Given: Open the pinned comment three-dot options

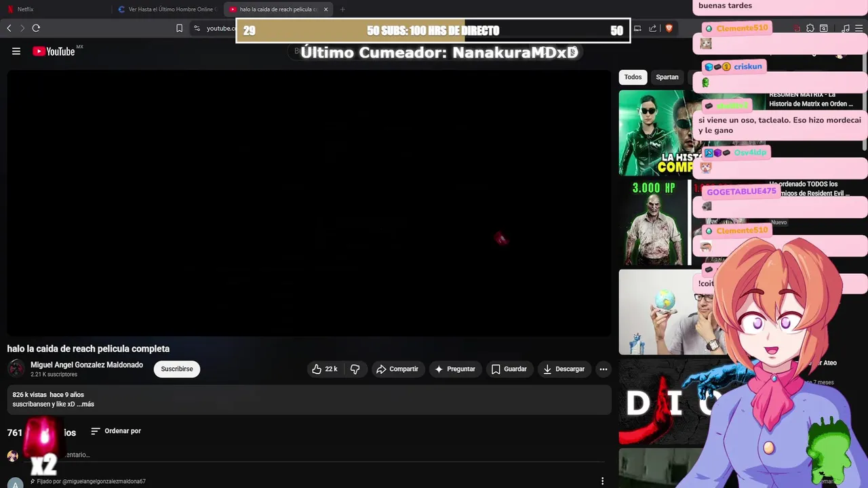Looking at the screenshot, I should point(602,481).
